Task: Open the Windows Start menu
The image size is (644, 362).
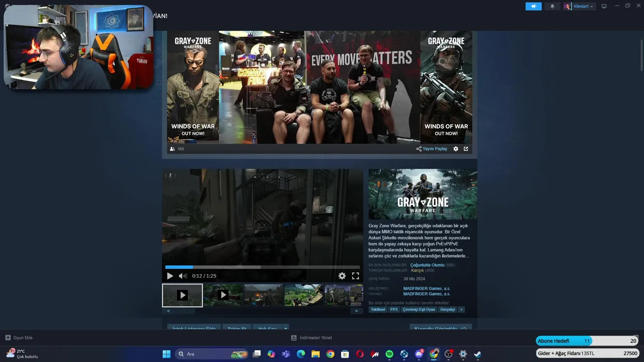Action: point(167,354)
